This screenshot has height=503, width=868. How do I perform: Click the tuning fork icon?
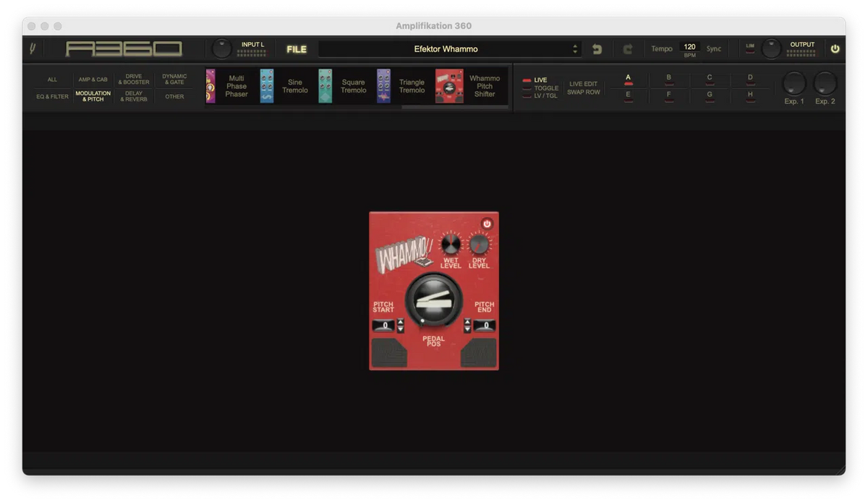click(x=33, y=49)
